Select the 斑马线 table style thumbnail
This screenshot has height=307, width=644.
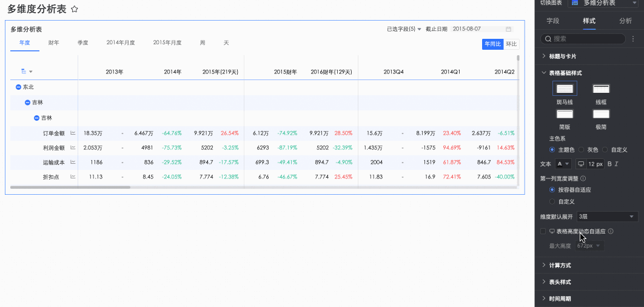coord(565,89)
